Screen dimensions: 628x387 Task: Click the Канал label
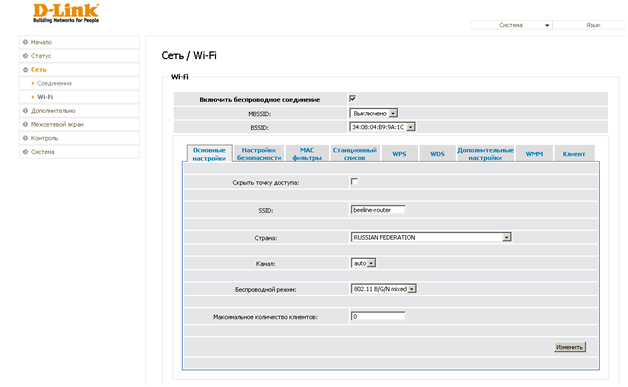pyautogui.click(x=265, y=264)
